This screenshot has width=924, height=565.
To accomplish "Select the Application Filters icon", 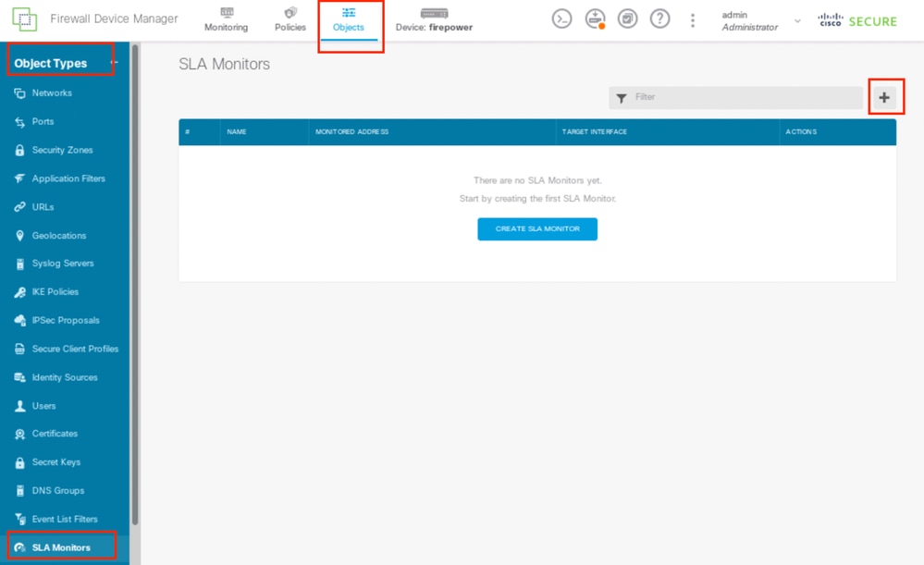I will pos(20,178).
